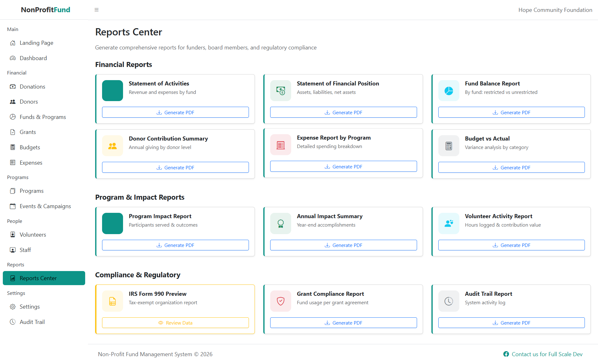Screen dimensions: 598x364
Task: Open the Contact us for Full Scale Dev link
Action: (547, 354)
